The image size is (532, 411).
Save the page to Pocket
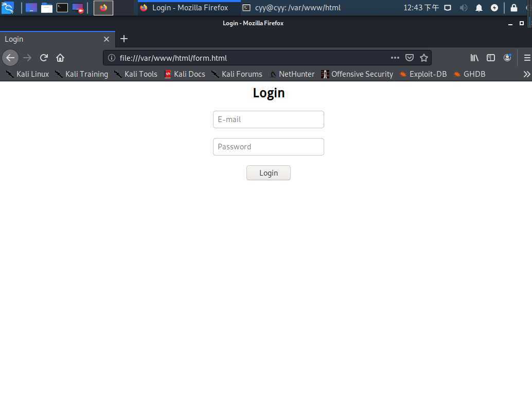(410, 58)
